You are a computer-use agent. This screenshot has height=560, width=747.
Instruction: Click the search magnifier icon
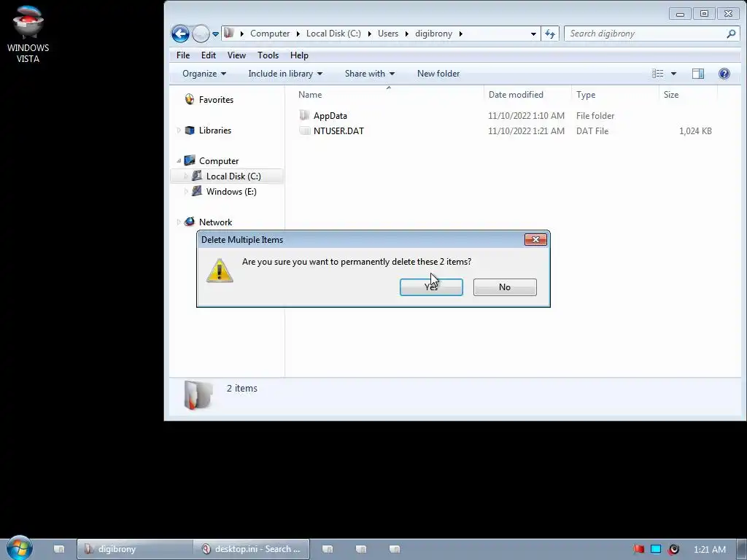click(731, 34)
